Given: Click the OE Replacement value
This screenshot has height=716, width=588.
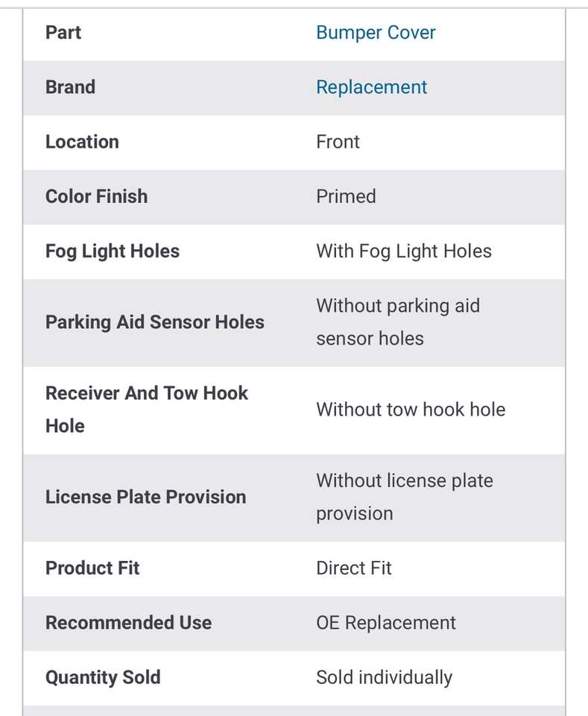Looking at the screenshot, I should 386,623.
